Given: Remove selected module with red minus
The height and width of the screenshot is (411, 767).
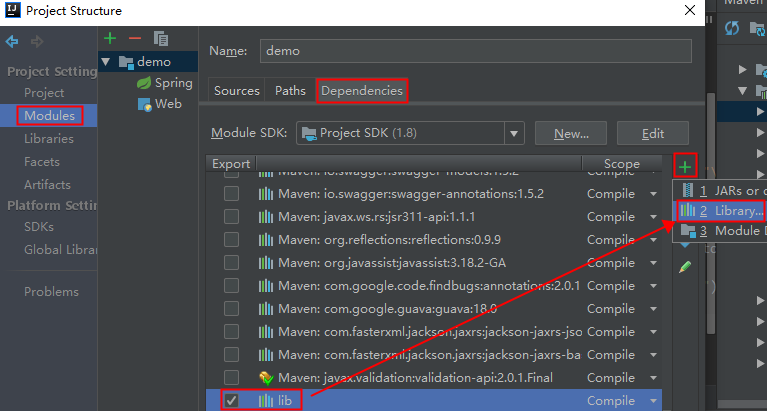Looking at the screenshot, I should (135, 38).
